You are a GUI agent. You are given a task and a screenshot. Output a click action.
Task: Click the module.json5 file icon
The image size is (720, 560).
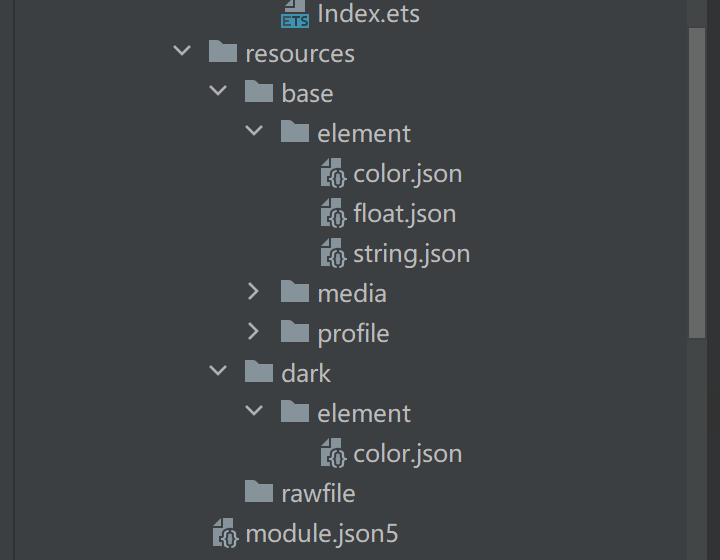click(x=225, y=533)
